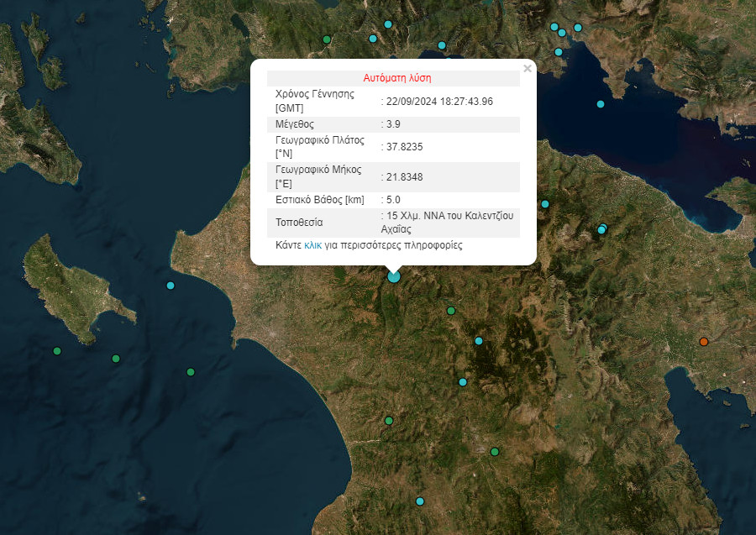The image size is (756, 535).
Task: Click the large selected epicenter marker under popup
Action: click(394, 276)
